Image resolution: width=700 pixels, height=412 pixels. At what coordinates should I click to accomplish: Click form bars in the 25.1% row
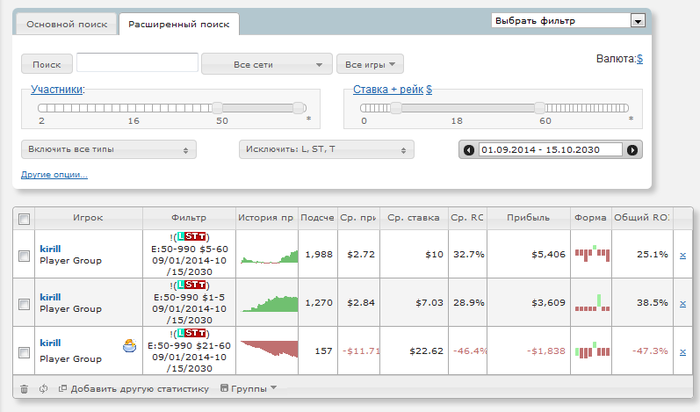pyautogui.click(x=592, y=254)
